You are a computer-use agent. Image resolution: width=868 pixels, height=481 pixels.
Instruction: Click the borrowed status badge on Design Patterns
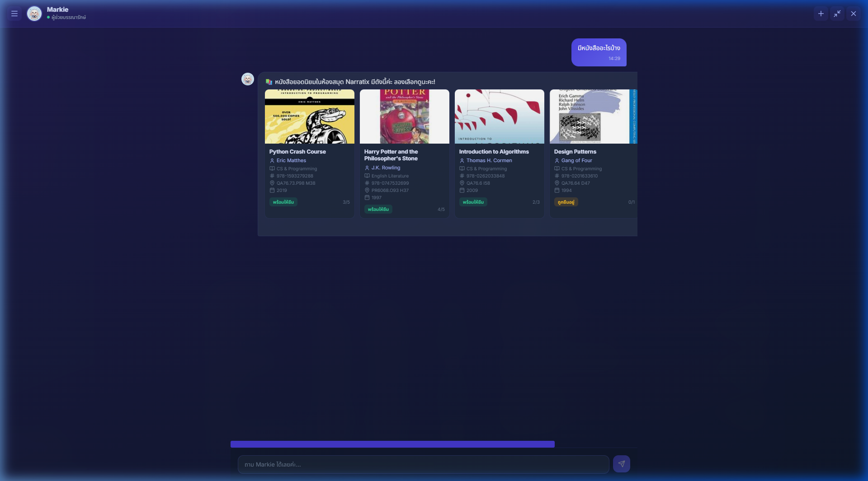pyautogui.click(x=566, y=202)
